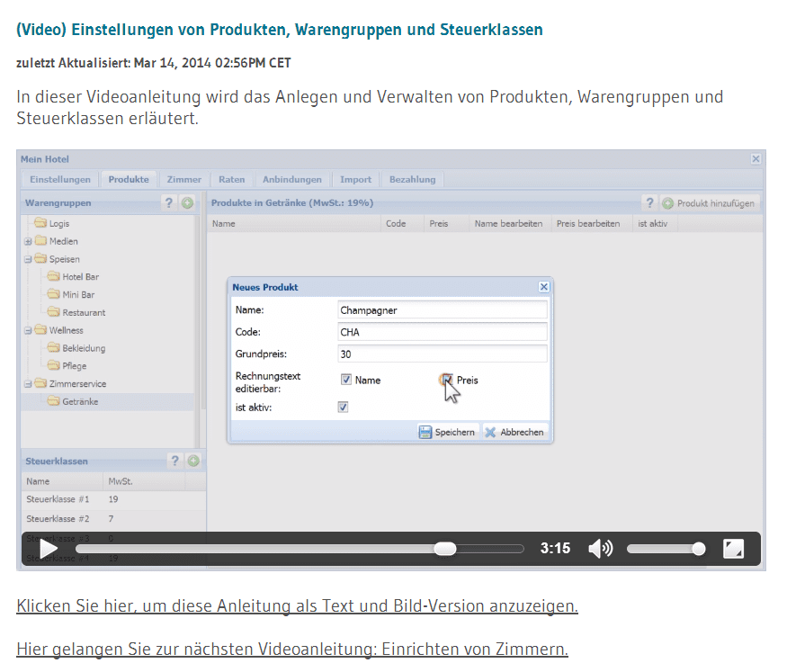Open the help icon in Warengruppen header
The image size is (787, 672).
[168, 203]
